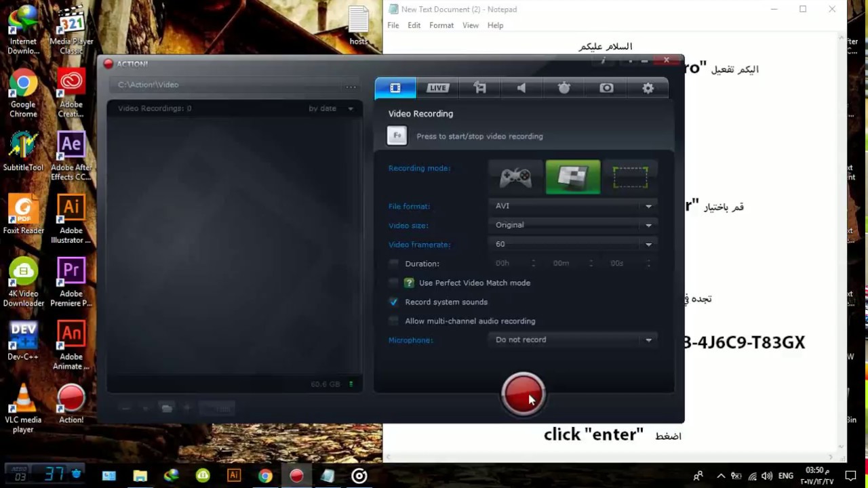
Task: Click the Action! desktop shortcut icon
Action: [71, 405]
